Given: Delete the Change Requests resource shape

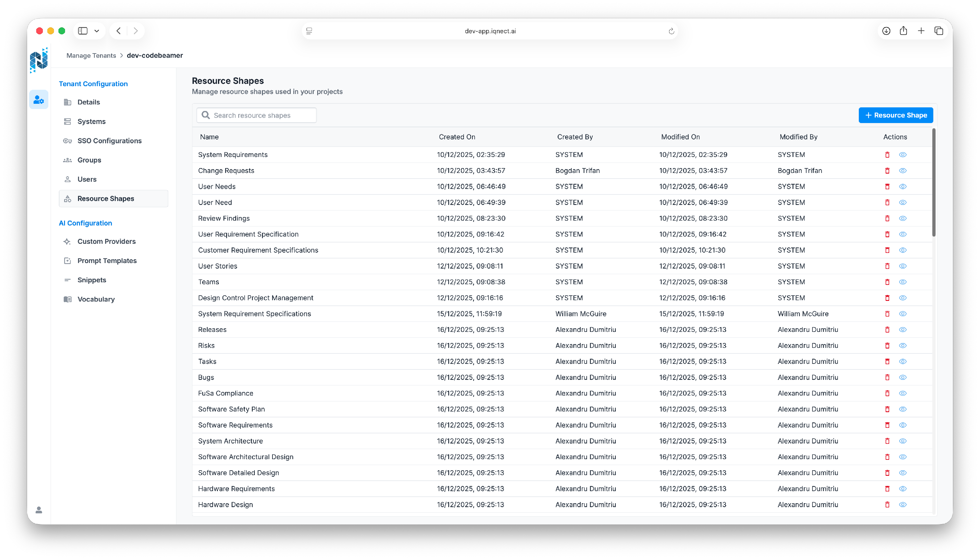Looking at the screenshot, I should point(887,170).
